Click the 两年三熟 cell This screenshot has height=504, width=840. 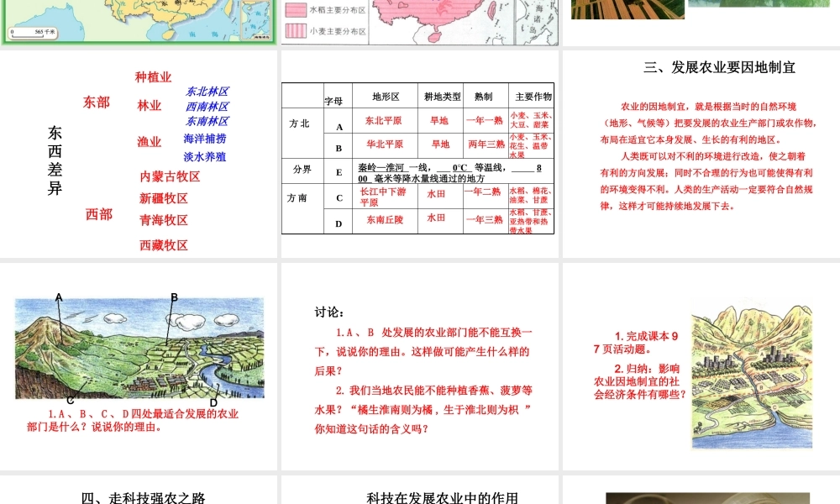(x=486, y=144)
